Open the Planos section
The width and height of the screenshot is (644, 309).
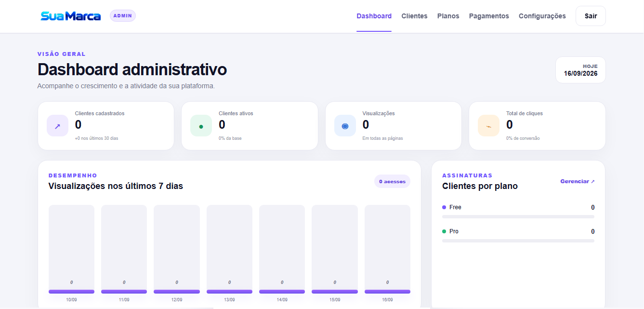pos(448,16)
